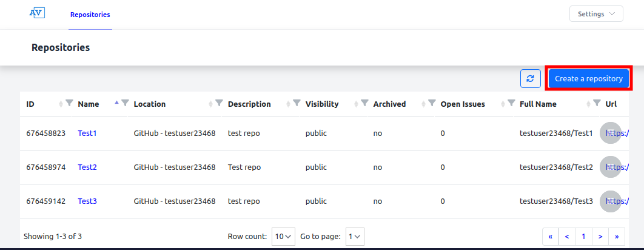Click Test2 row description 'Test repo'
The image size is (644, 250).
tap(244, 167)
